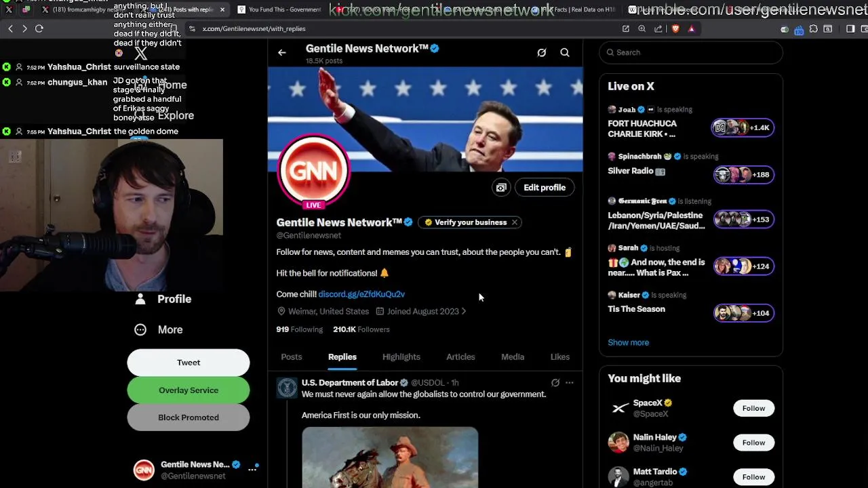The height and width of the screenshot is (488, 868).
Task: Open the browser extensions puzzle icon
Action: 813,28
